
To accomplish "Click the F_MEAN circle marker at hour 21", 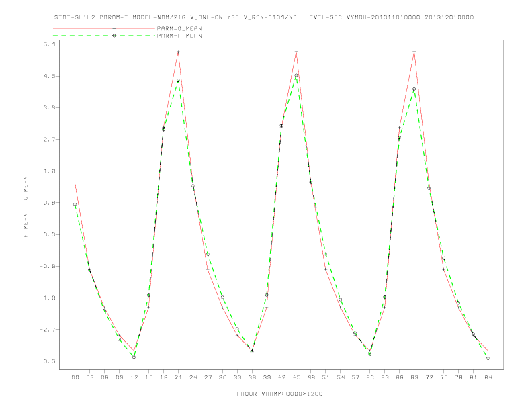I will click(178, 81).
